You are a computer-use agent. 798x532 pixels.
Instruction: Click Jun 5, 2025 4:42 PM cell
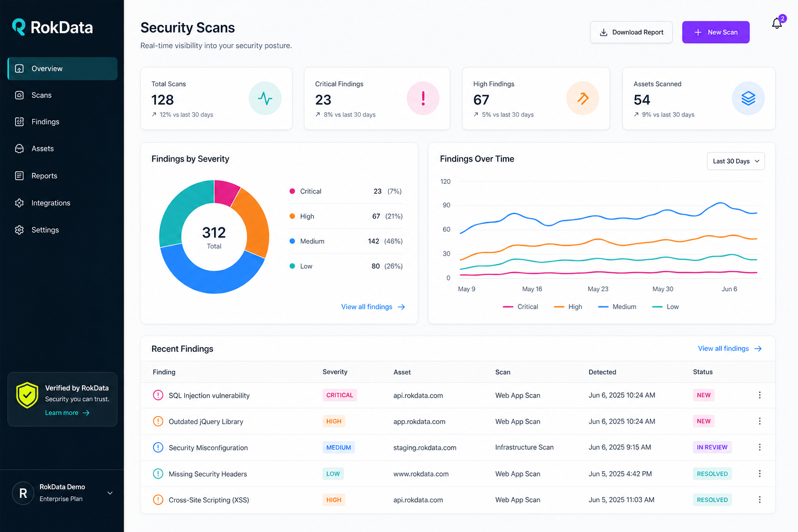coord(620,474)
